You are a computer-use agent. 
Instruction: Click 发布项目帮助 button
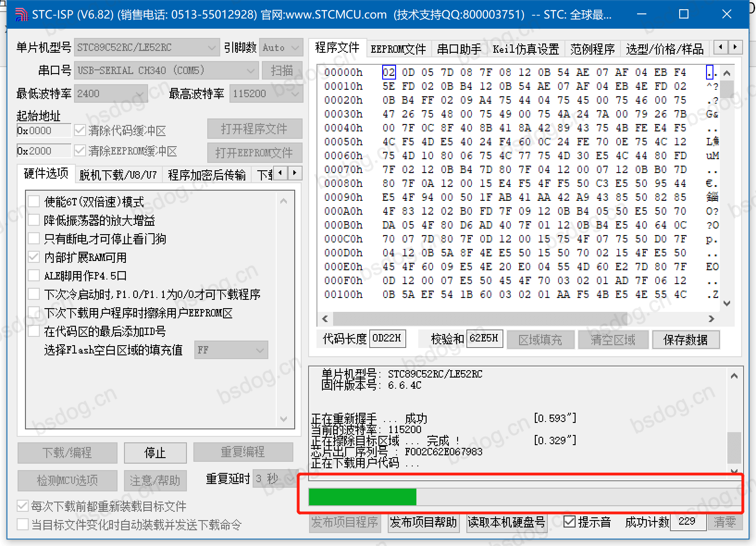click(x=423, y=522)
